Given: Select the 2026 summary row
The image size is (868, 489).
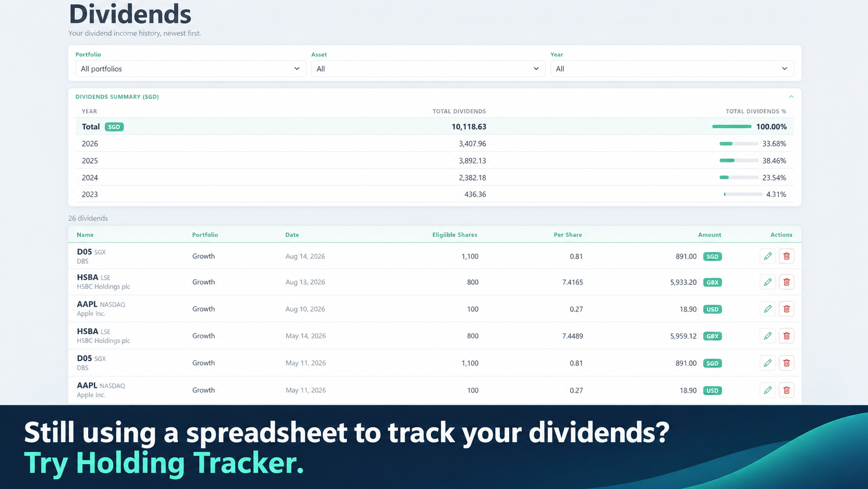Looking at the screenshot, I should coord(435,143).
